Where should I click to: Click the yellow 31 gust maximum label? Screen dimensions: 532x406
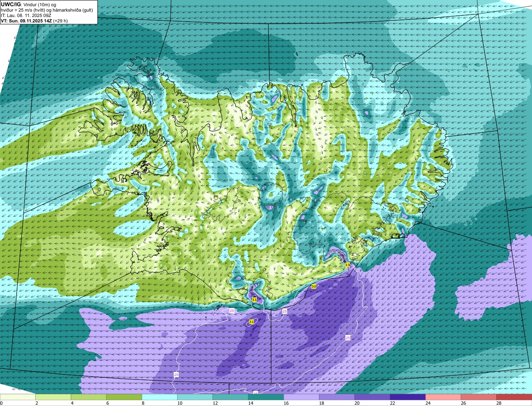click(251, 322)
